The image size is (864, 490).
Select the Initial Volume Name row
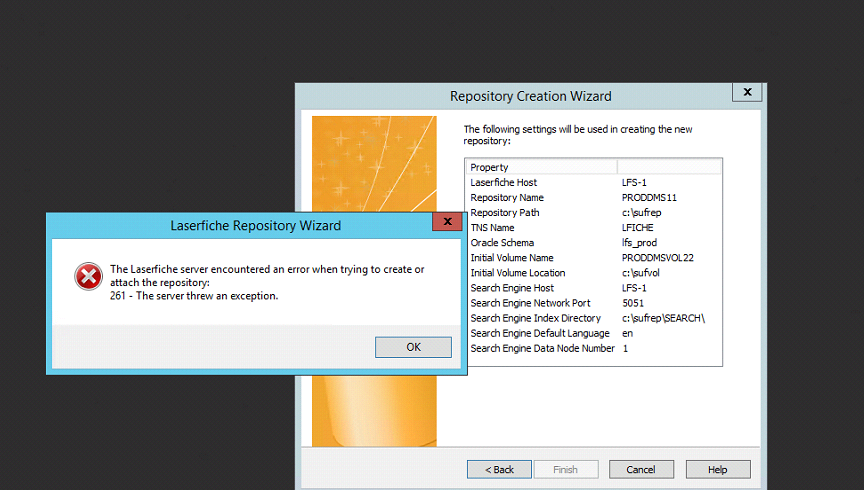coord(593,258)
